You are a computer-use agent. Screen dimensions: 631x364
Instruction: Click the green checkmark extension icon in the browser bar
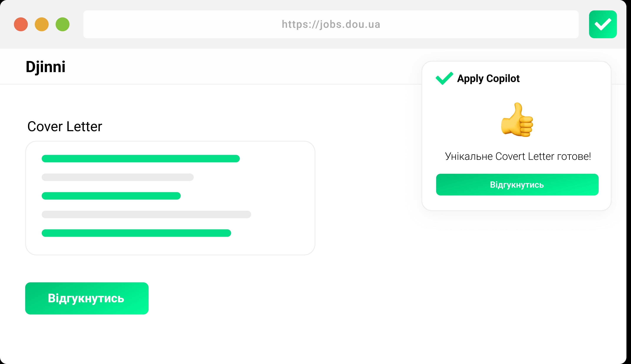tap(603, 24)
